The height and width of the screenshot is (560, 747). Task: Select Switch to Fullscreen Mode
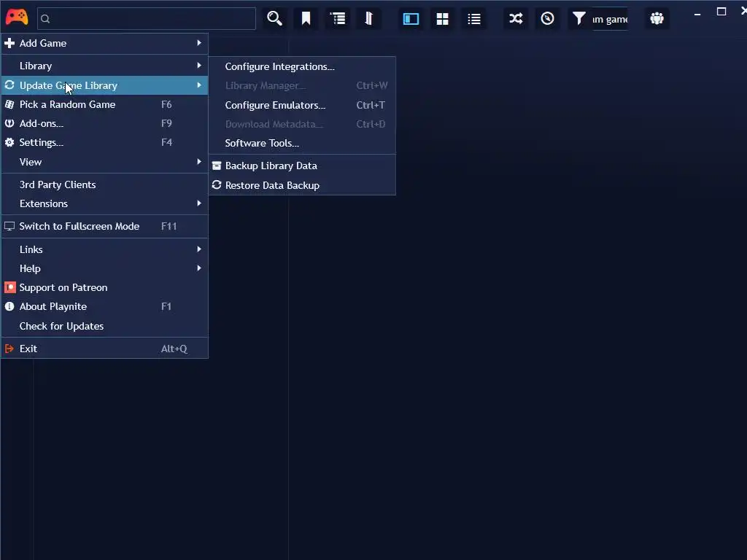104,226
